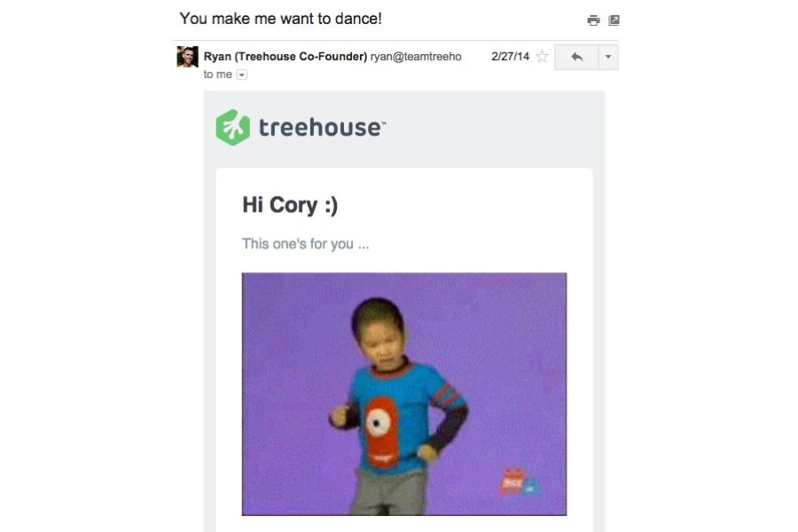
Task: Click the trademark symbol after treehouse
Action: point(383,123)
